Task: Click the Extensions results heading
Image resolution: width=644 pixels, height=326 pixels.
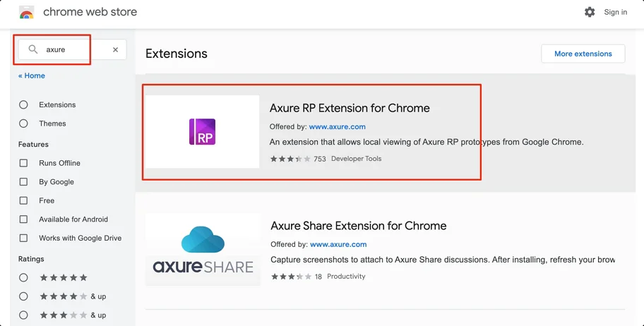Action: click(177, 54)
